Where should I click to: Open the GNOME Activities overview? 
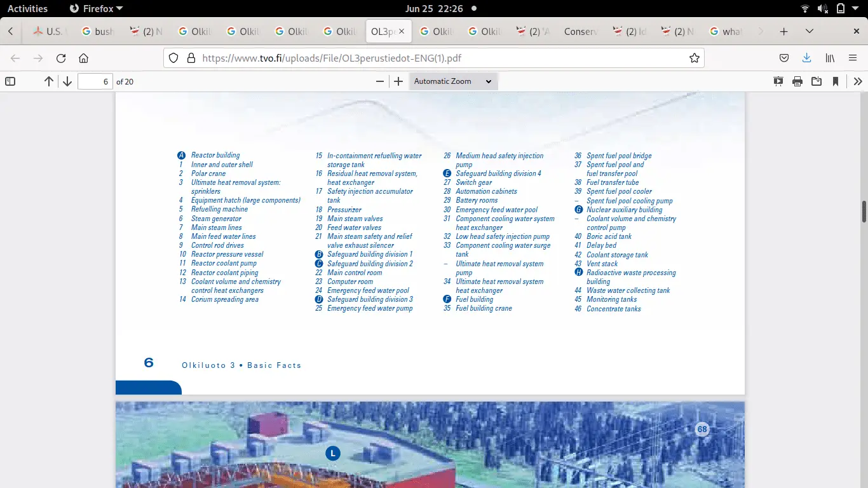coord(27,8)
